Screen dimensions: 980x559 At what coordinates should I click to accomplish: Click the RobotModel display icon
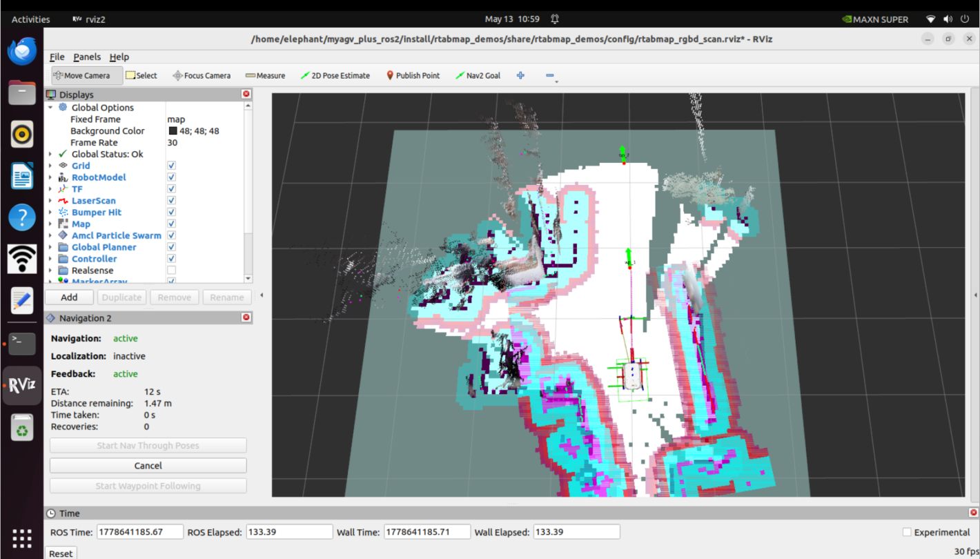pos(63,177)
